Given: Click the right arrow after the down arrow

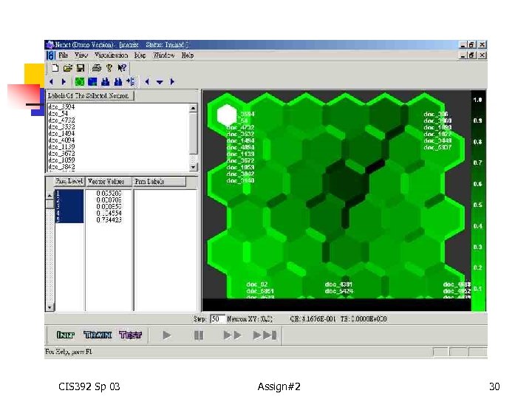Looking at the screenshot, I should click(172, 82).
